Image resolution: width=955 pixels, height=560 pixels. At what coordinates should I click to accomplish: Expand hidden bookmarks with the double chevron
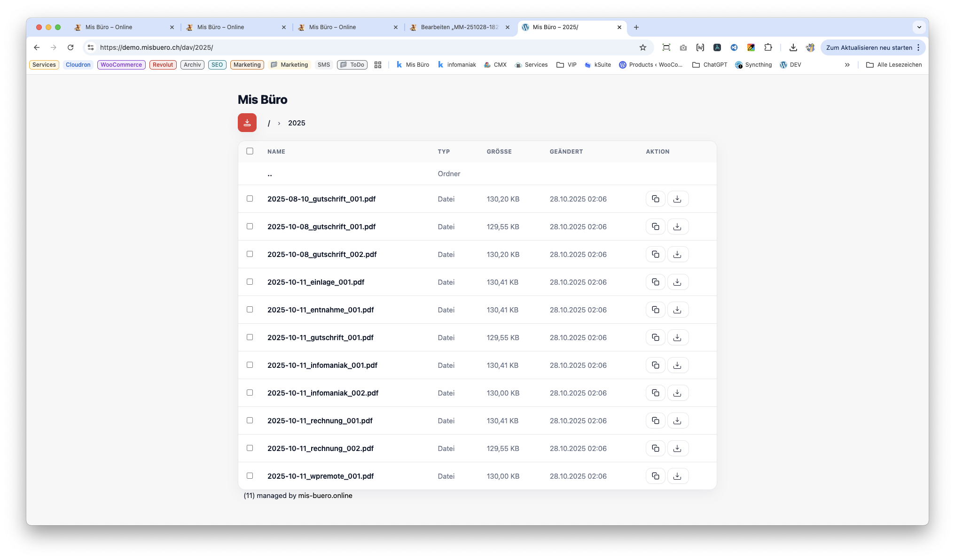[x=847, y=65]
